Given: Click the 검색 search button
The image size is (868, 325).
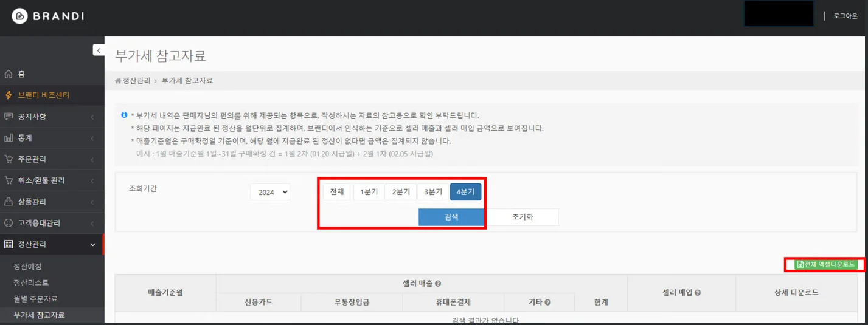Looking at the screenshot, I should tap(451, 217).
